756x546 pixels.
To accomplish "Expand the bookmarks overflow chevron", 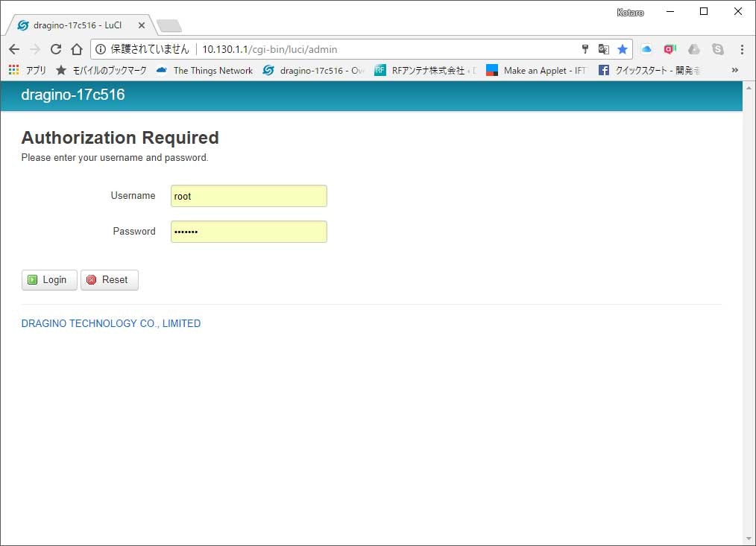I will pos(735,70).
